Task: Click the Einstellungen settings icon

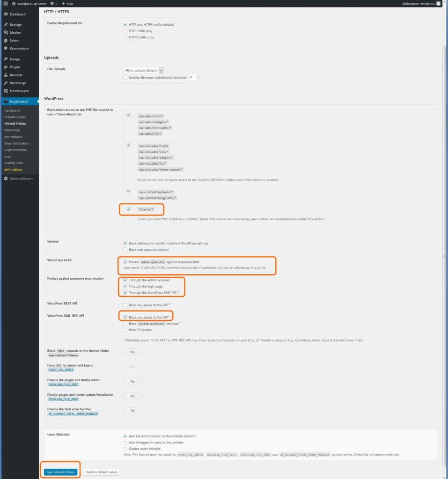Action: pyautogui.click(x=6, y=91)
